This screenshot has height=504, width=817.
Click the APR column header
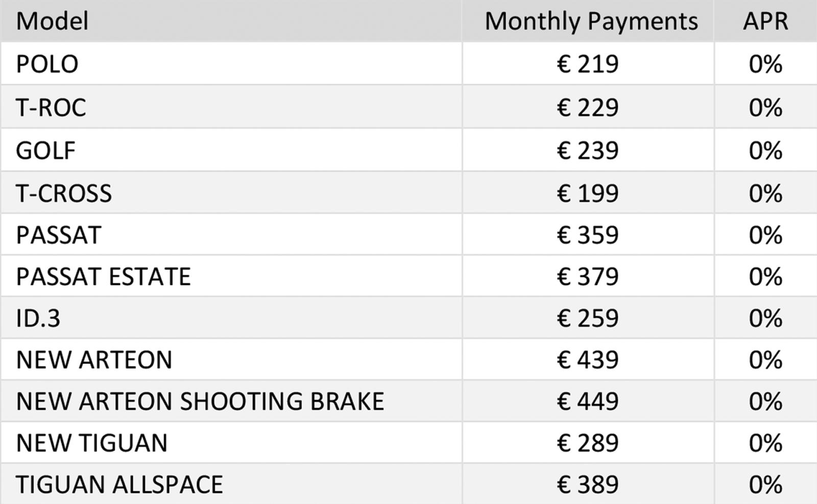point(765,21)
